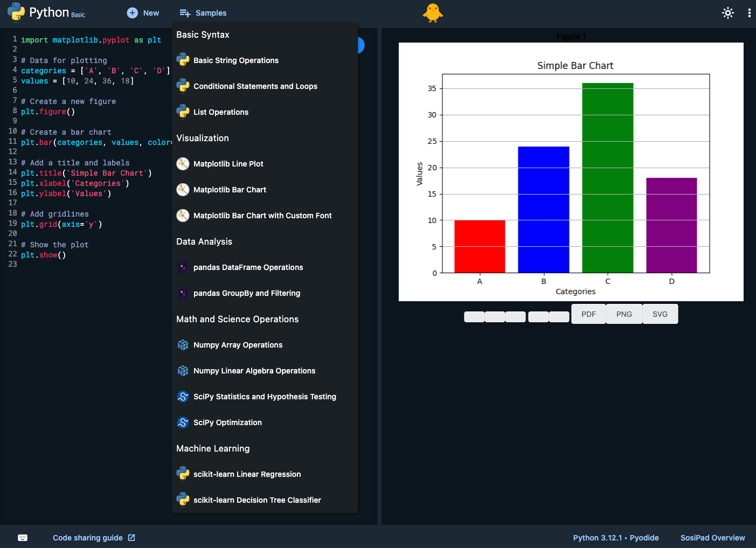Click the chick mascot icon in the header
Screen dimensions: 756x548
point(433,13)
